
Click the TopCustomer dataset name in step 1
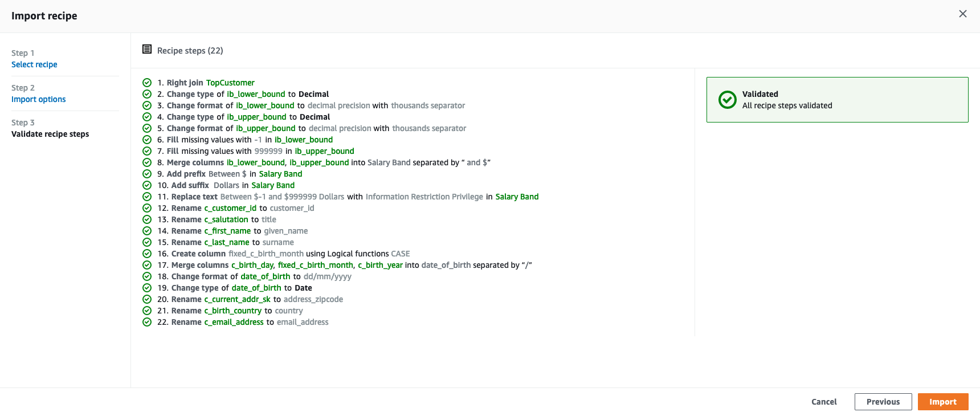coord(230,83)
